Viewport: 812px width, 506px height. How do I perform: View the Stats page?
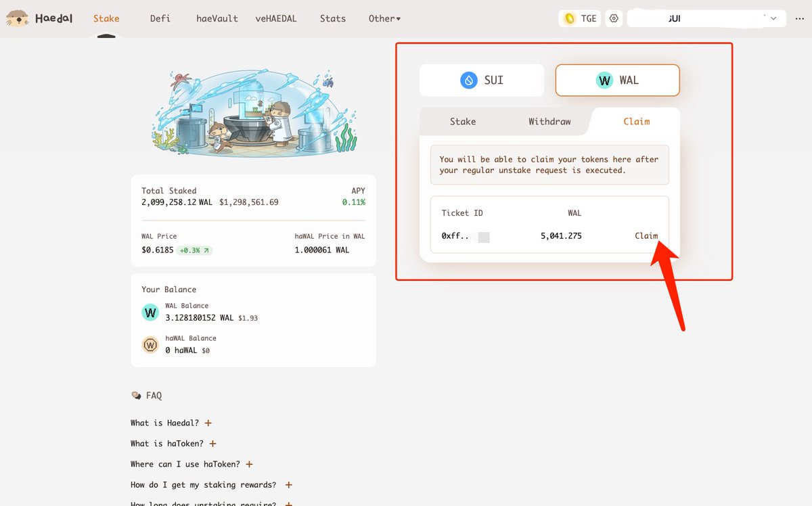pyautogui.click(x=333, y=18)
